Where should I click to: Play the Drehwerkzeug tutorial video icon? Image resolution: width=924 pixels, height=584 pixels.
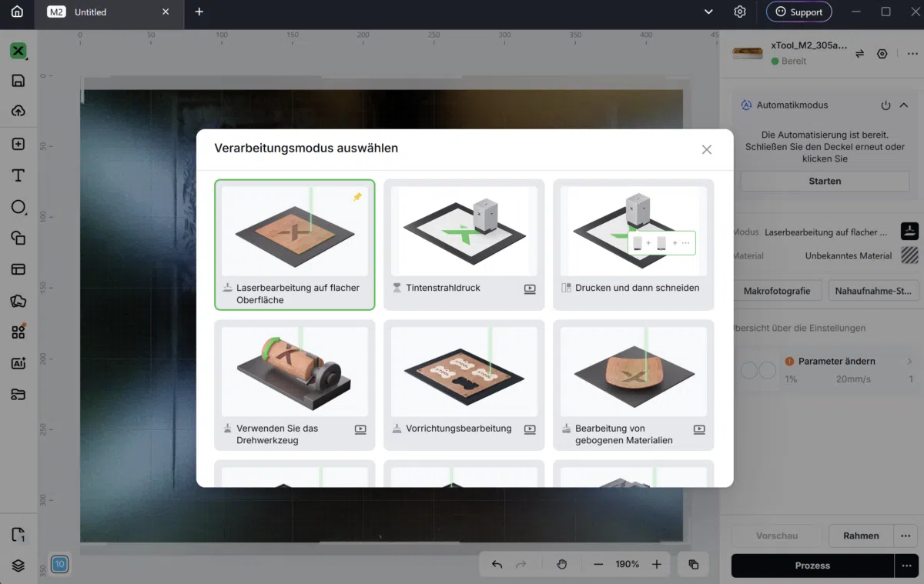pyautogui.click(x=360, y=429)
